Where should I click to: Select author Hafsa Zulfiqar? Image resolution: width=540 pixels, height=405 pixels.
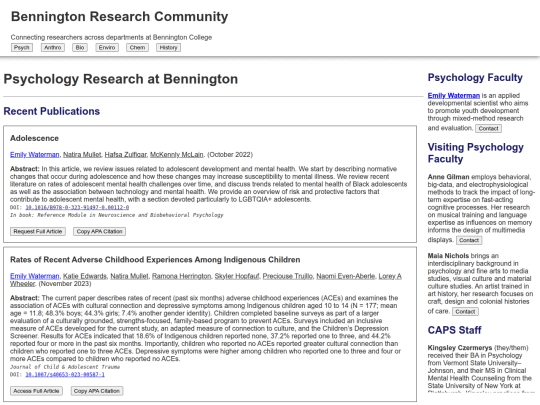[126, 155]
